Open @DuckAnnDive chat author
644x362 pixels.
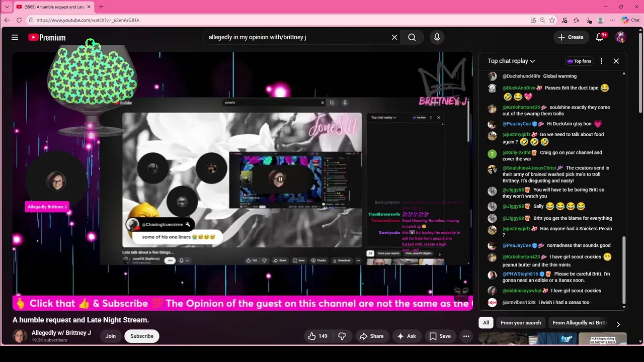click(519, 88)
